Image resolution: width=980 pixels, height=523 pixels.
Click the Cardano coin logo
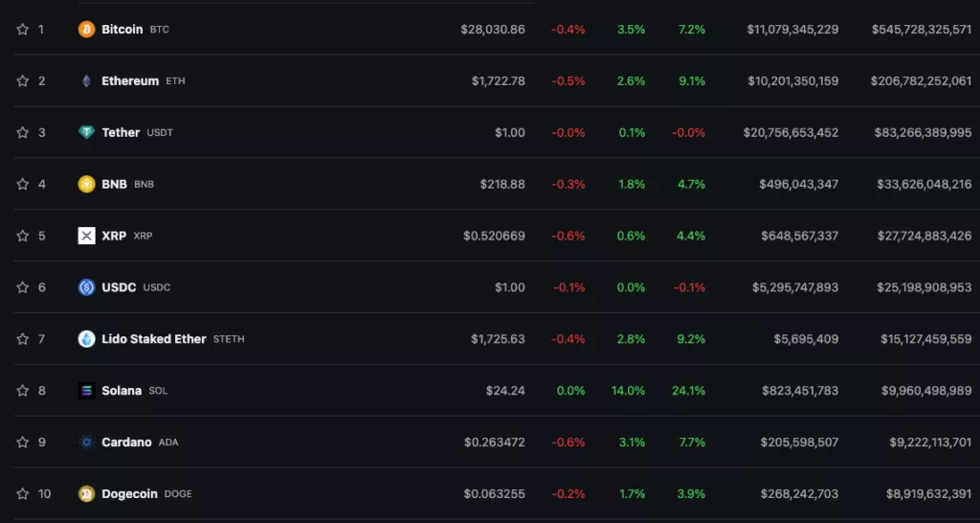point(86,443)
